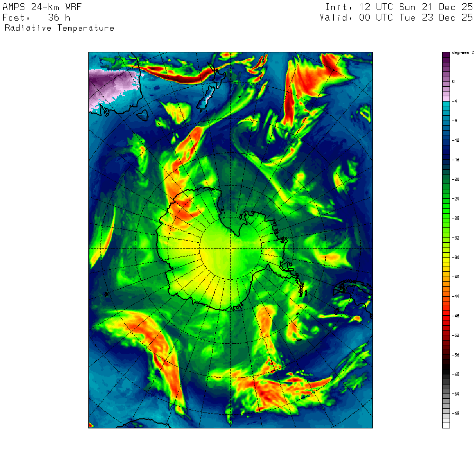Viewport: 476px width, 476px height.
Task: Click the '-16' label on the colorbar
Action: (x=455, y=160)
